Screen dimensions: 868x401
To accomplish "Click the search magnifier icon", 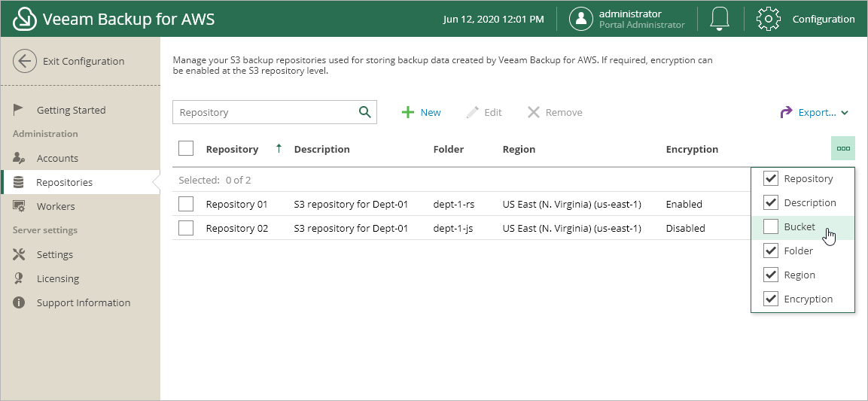I will 365,112.
